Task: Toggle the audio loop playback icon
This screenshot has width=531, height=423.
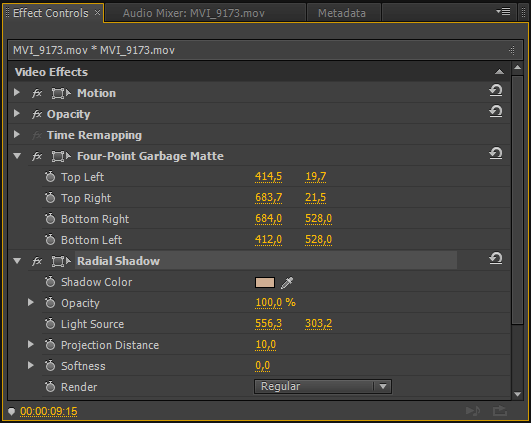Action: (x=473, y=411)
